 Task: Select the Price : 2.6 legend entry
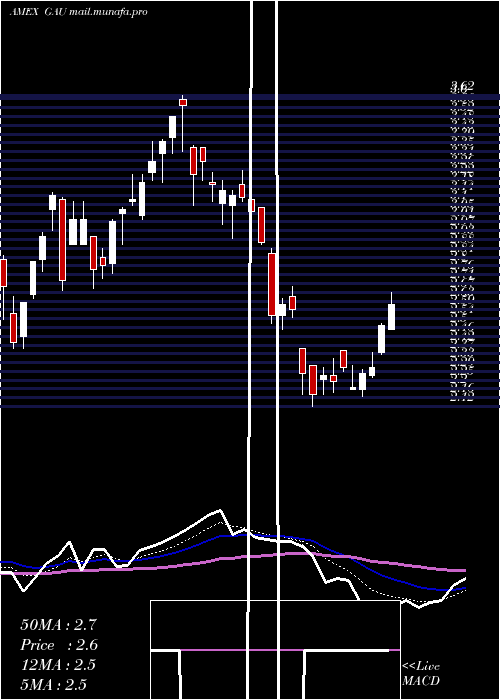click(x=59, y=645)
